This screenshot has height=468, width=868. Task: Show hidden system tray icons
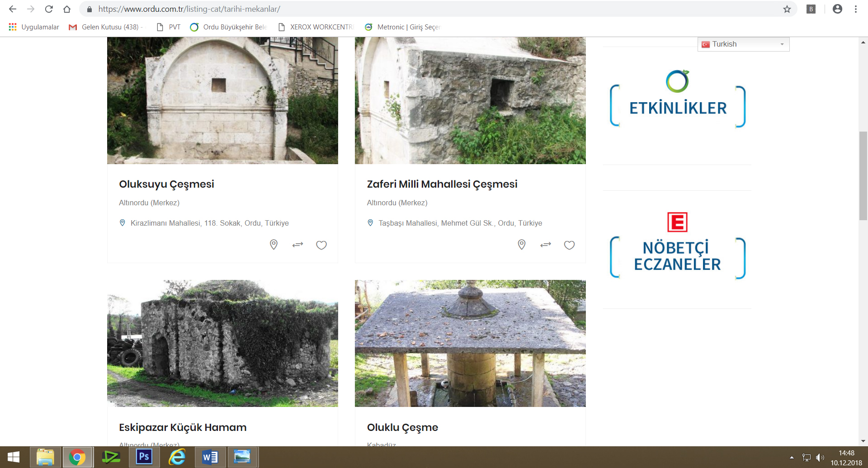coord(792,458)
